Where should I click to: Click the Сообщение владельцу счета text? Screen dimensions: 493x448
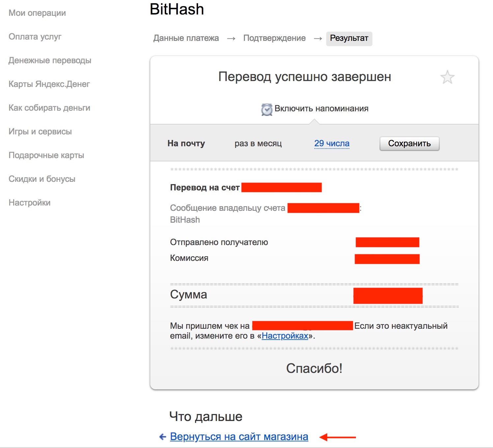pyautogui.click(x=228, y=208)
